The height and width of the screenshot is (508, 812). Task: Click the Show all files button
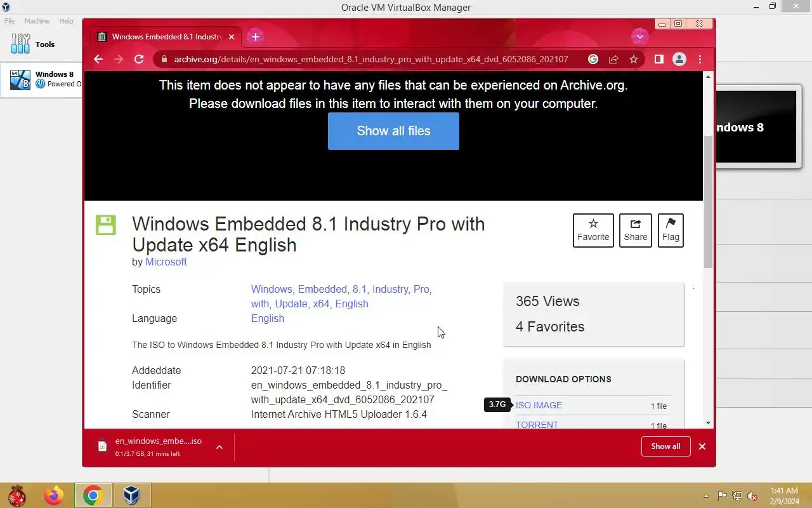click(x=393, y=131)
